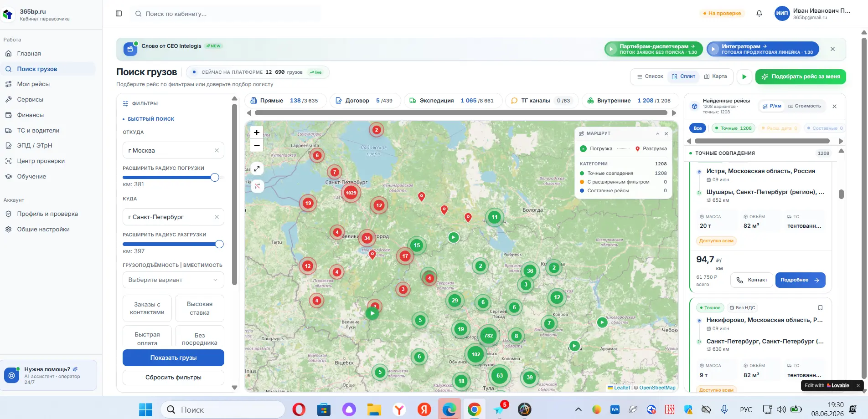Toggle Высокая ставка filter
This screenshot has height=419, width=868.
200,308
